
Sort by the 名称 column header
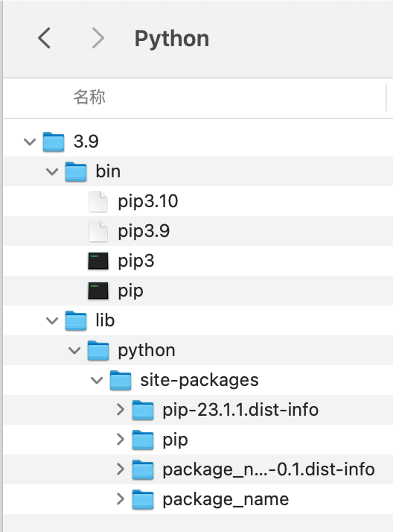(x=89, y=98)
